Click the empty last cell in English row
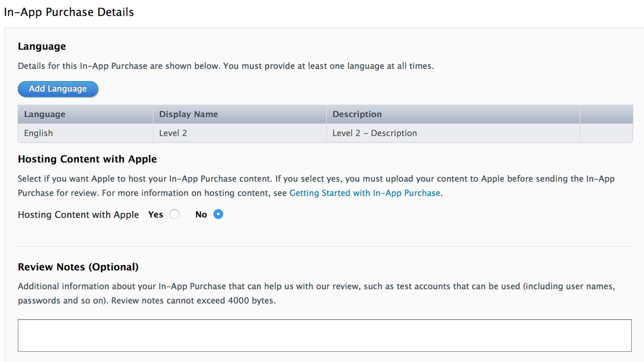The width and height of the screenshot is (644, 362). click(x=606, y=133)
